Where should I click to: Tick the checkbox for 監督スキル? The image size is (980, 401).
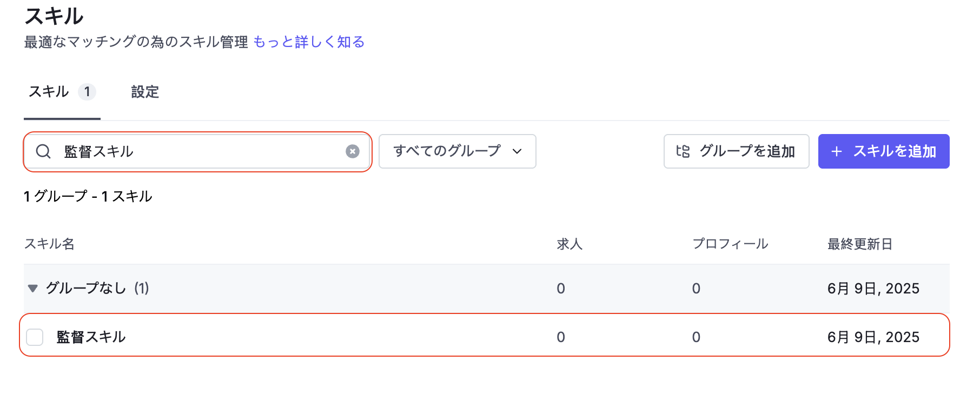pos(35,337)
